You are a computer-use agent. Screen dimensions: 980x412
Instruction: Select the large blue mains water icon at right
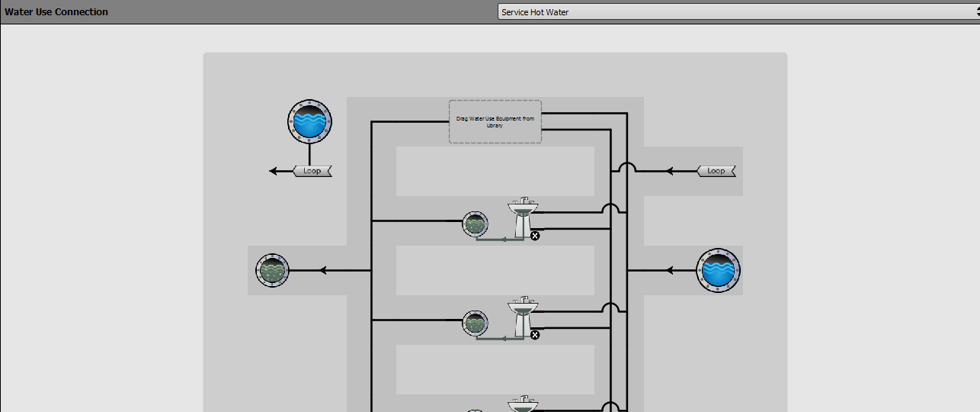[719, 270]
